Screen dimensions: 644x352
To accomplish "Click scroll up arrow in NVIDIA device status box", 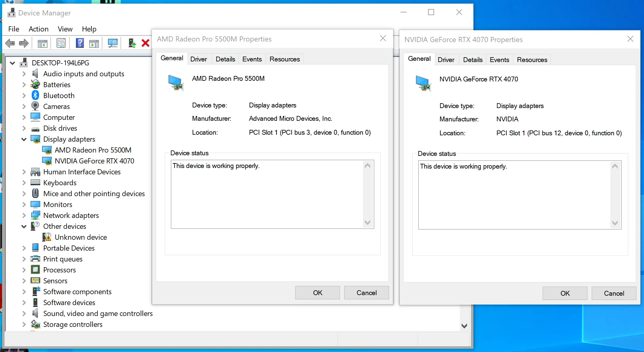I will [615, 166].
